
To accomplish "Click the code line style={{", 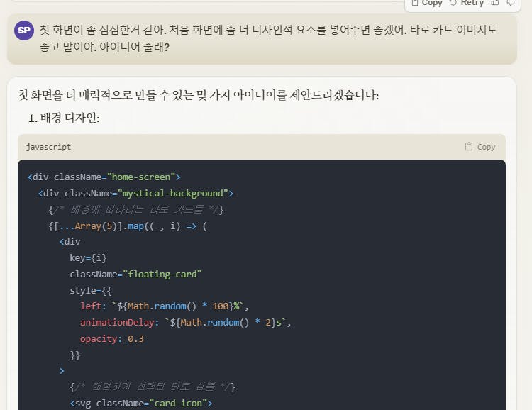I will (x=91, y=291).
